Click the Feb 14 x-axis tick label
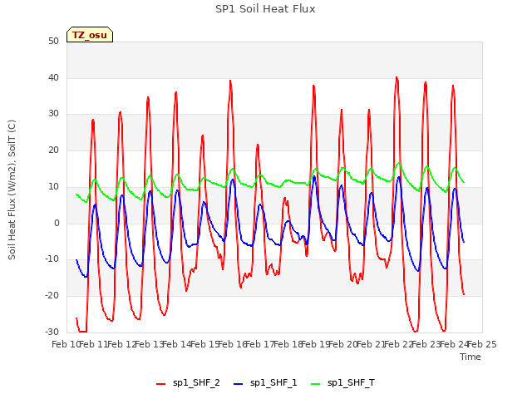This screenshot has width=532, height=399. pos(177,344)
